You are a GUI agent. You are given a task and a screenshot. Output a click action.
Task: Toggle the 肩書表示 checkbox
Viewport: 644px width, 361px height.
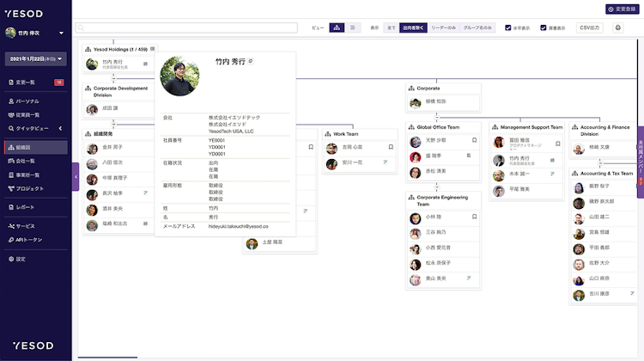(x=544, y=28)
